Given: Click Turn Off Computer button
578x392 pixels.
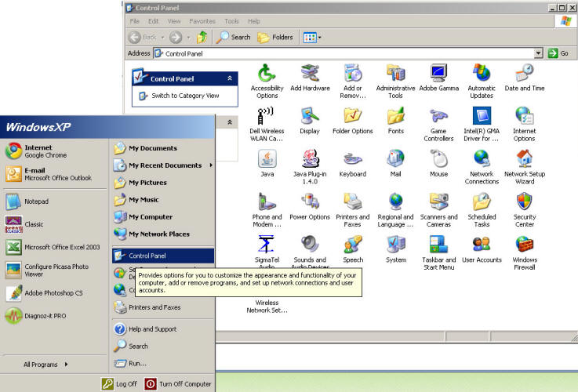Looking at the screenshot, I should 178,384.
